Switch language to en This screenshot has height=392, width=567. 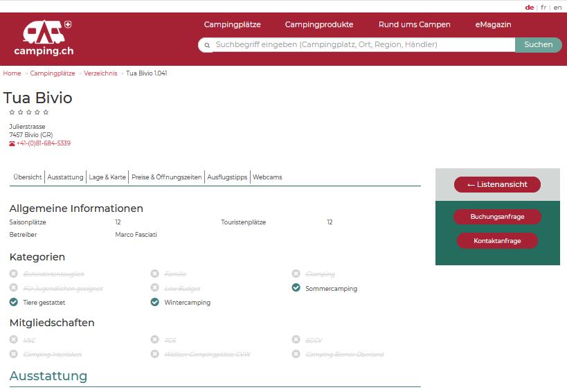click(x=557, y=7)
